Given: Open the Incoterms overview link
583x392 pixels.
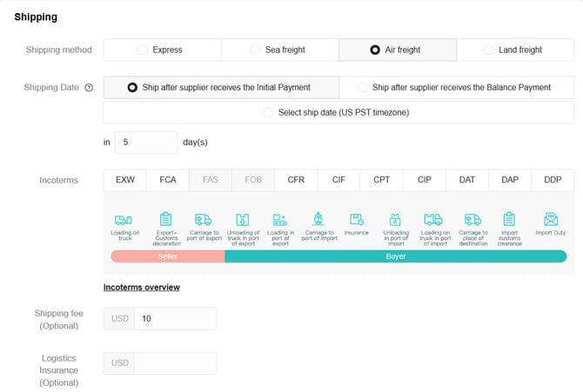Looking at the screenshot, I should point(141,287).
